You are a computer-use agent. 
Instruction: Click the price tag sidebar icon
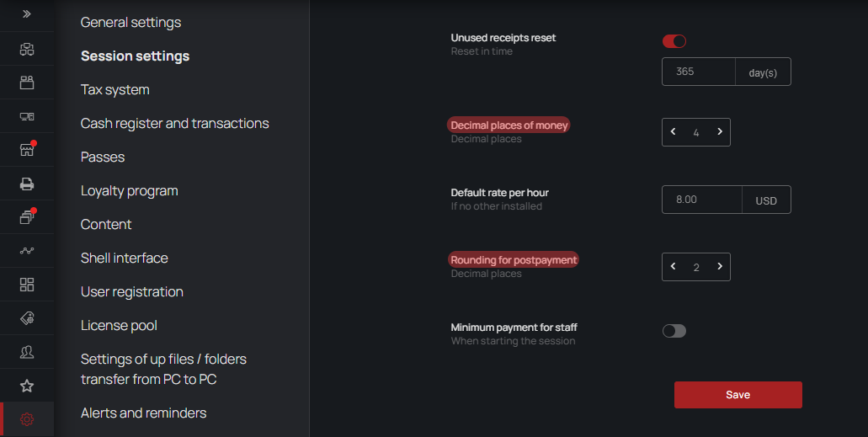pos(27,318)
